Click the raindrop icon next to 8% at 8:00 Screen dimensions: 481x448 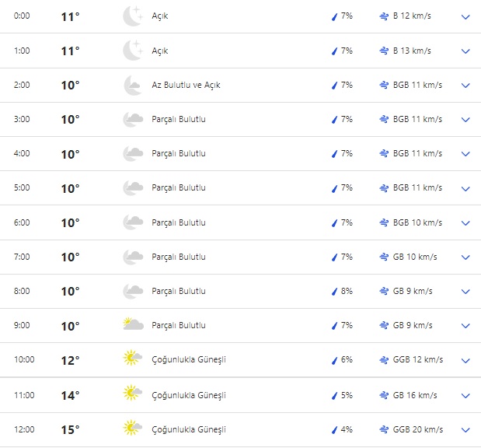tap(334, 292)
